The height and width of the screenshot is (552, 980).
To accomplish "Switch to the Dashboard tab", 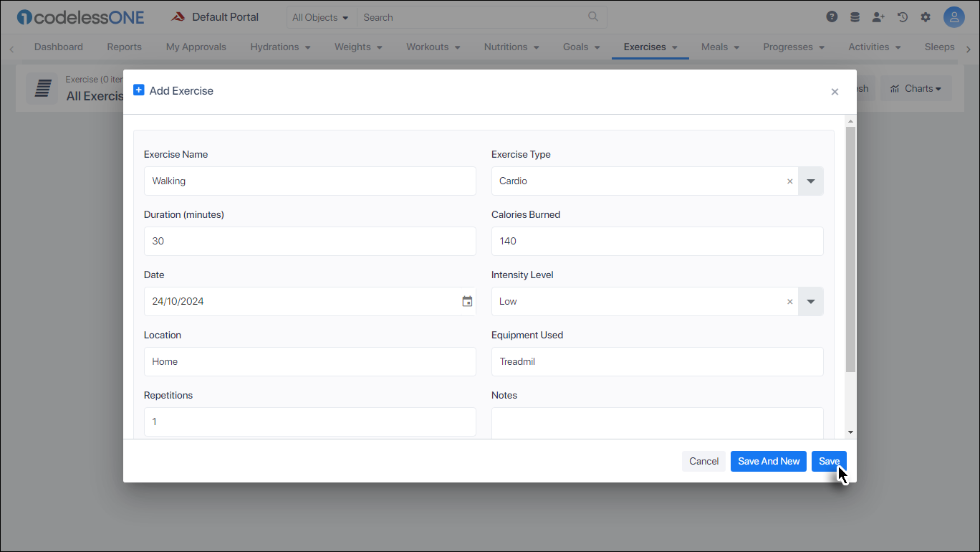I will (58, 46).
